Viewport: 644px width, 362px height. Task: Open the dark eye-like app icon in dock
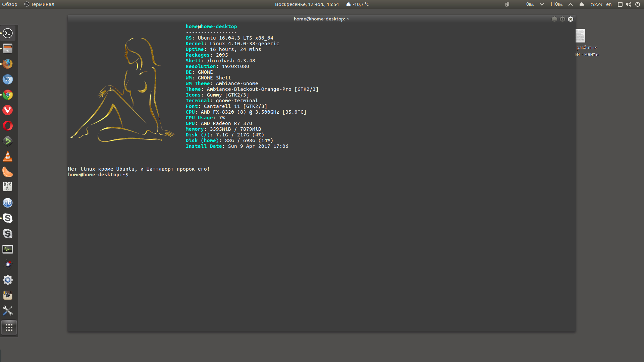coord(8,264)
